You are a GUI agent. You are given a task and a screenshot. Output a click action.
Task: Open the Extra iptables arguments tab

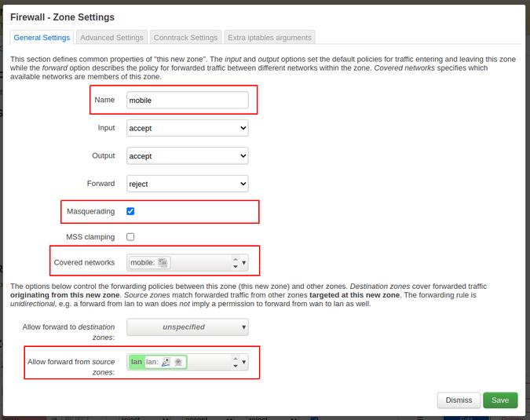click(269, 37)
